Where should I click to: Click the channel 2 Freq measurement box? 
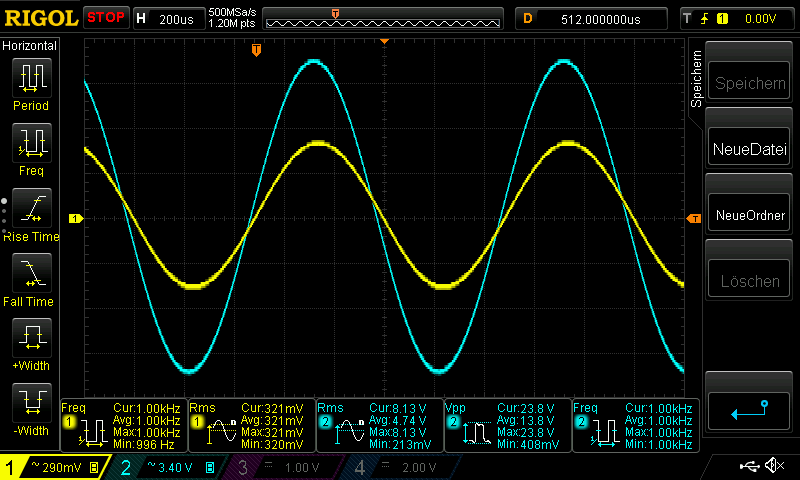(636, 425)
